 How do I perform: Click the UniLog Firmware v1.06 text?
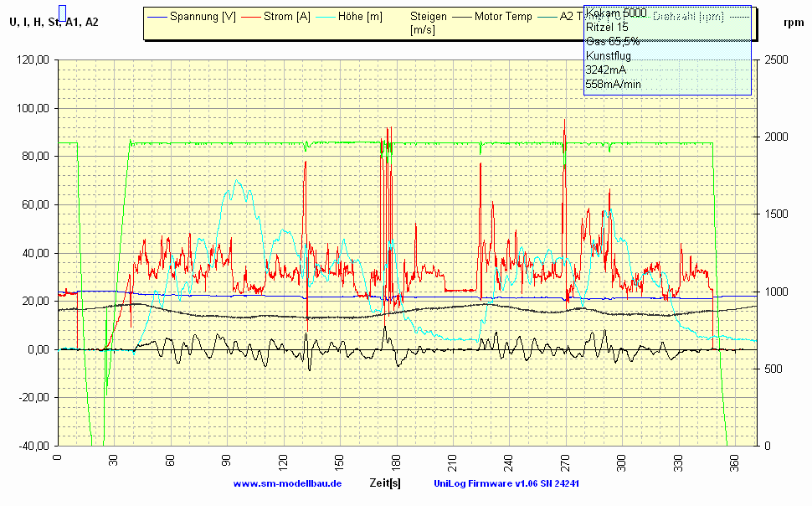[x=506, y=483]
